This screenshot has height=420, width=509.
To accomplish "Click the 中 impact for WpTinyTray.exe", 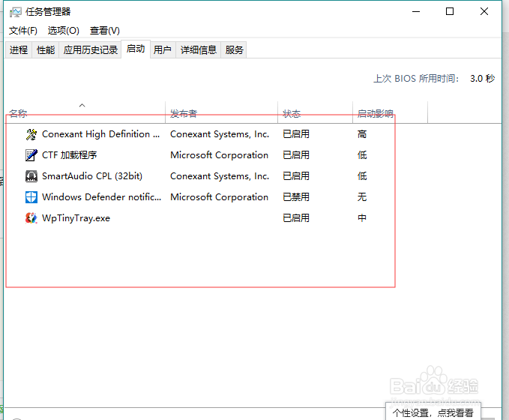I will coord(362,218).
